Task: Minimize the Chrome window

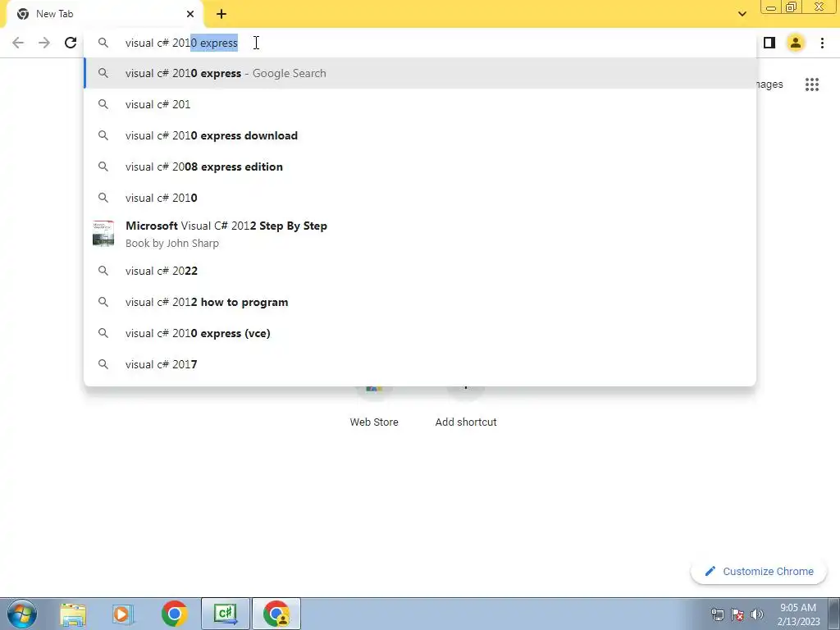Action: pyautogui.click(x=771, y=7)
